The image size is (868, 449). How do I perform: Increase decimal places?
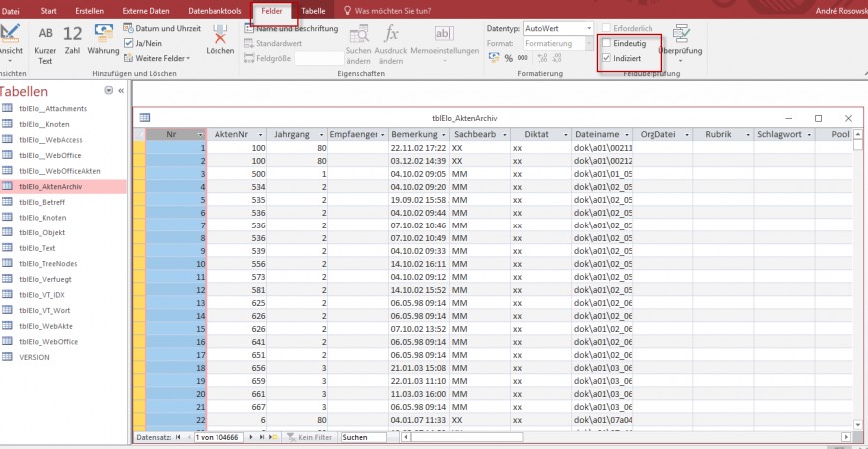coord(542,58)
